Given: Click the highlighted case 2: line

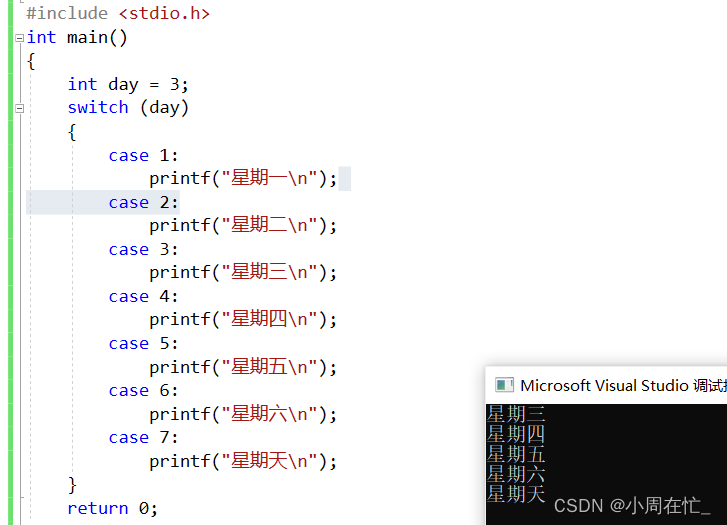Looking at the screenshot, I should pyautogui.click(x=142, y=203).
